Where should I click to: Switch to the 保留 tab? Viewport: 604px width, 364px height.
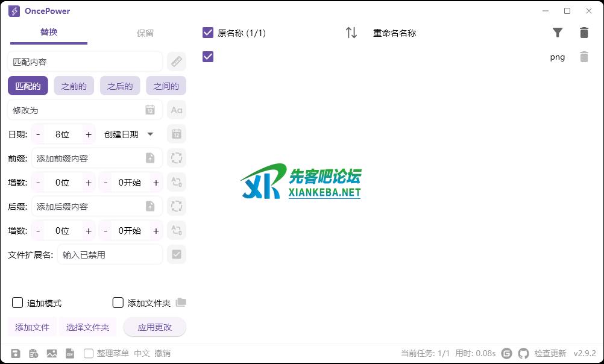[x=145, y=33]
